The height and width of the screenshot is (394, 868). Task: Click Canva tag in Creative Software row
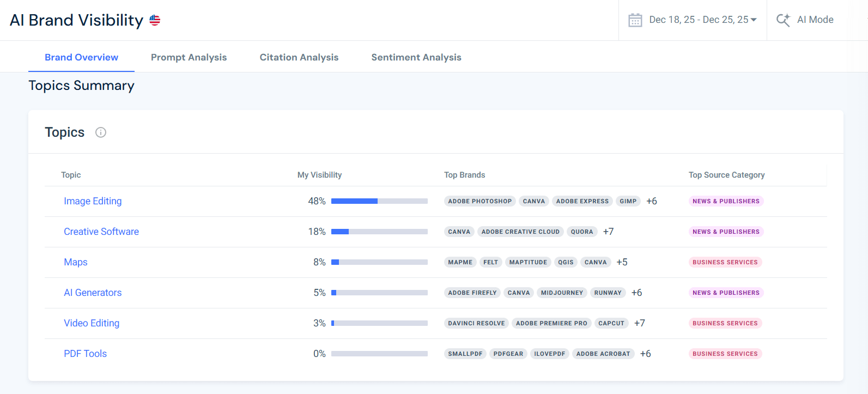(x=459, y=232)
